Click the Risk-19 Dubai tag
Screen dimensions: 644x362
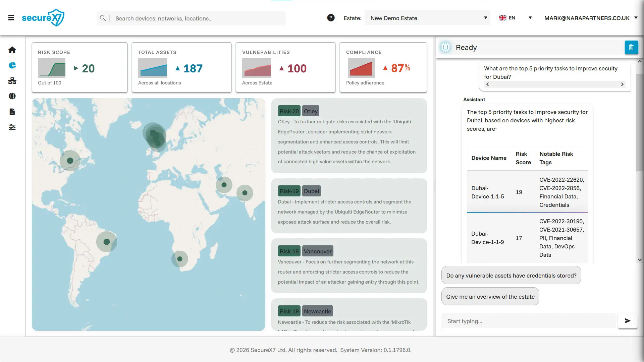(289, 191)
